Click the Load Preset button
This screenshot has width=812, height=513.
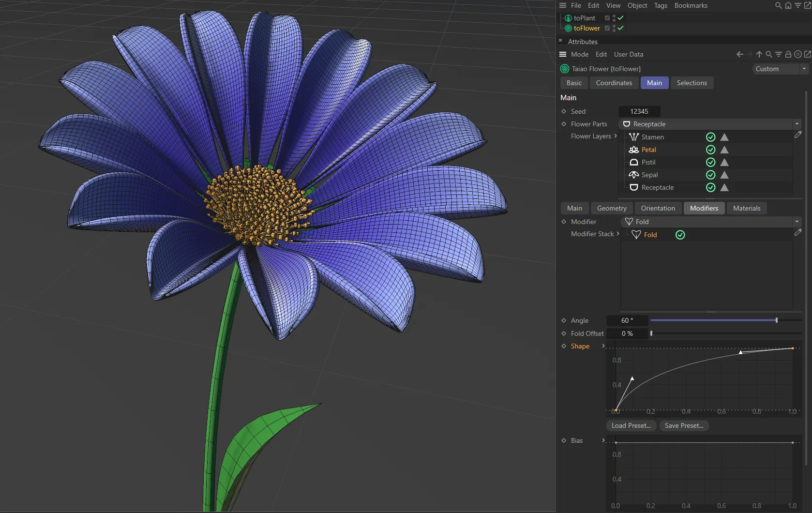point(631,426)
